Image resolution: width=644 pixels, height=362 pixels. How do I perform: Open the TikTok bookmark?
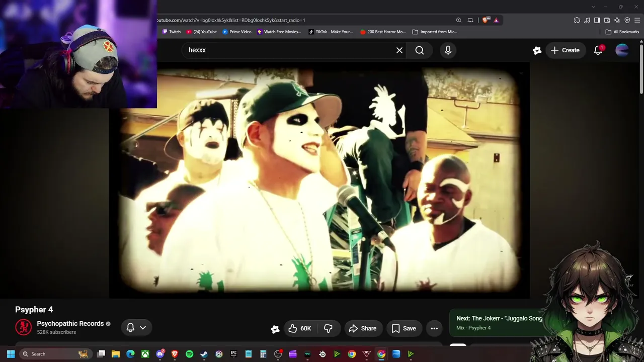pyautogui.click(x=331, y=32)
